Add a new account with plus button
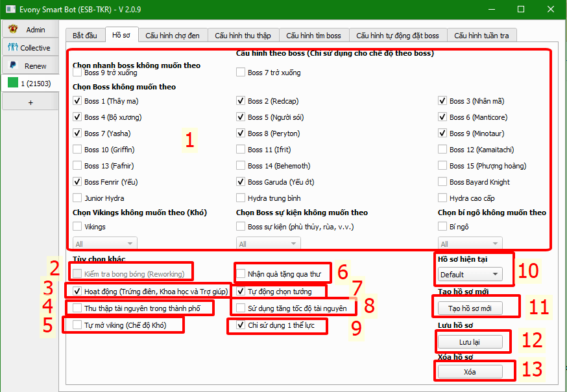This screenshot has width=567, height=392. (30, 102)
